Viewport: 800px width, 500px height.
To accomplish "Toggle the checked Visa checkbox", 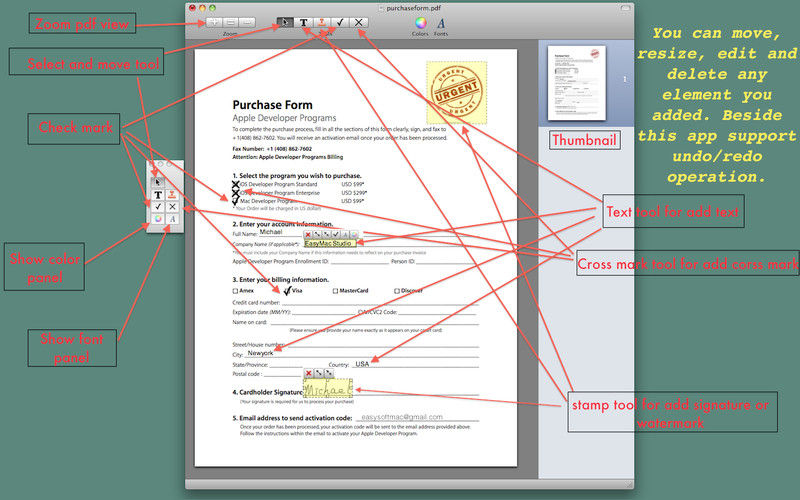I will point(288,291).
